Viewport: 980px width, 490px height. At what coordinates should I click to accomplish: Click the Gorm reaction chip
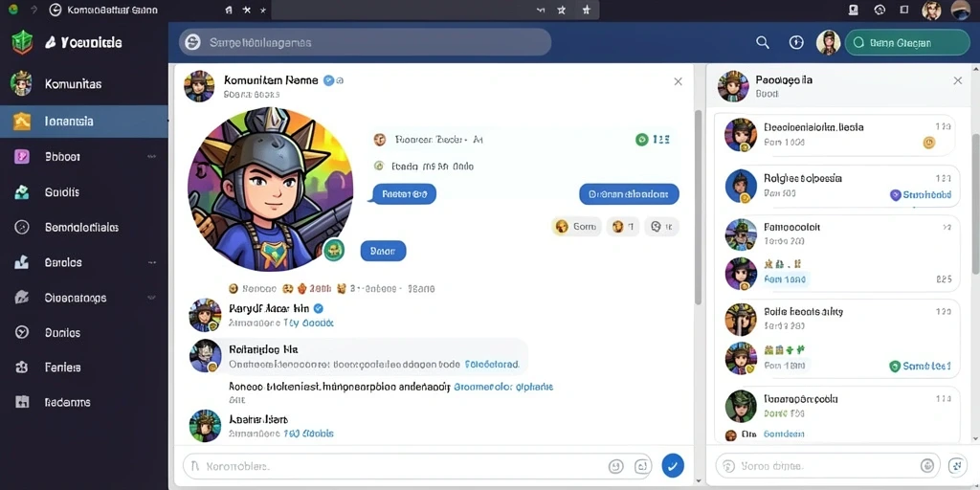576,227
